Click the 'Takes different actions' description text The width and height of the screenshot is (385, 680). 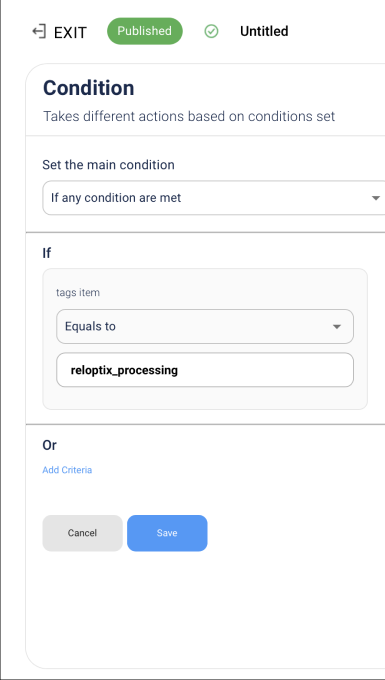pos(189,116)
